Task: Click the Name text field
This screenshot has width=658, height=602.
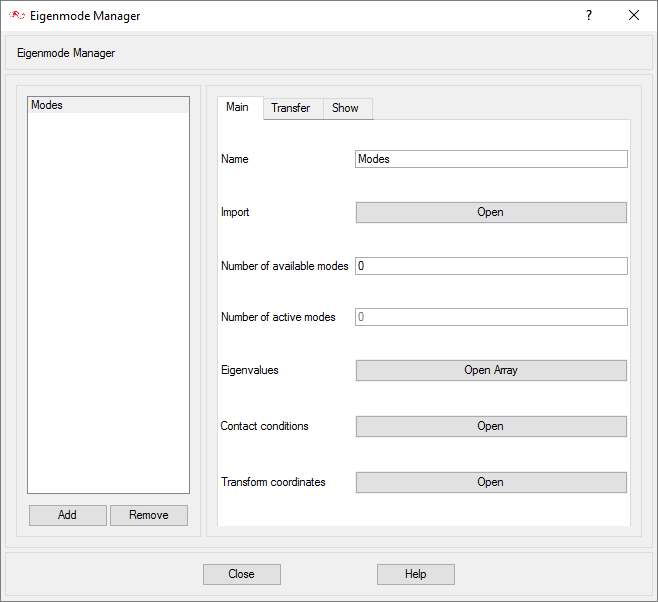Action: [491, 159]
